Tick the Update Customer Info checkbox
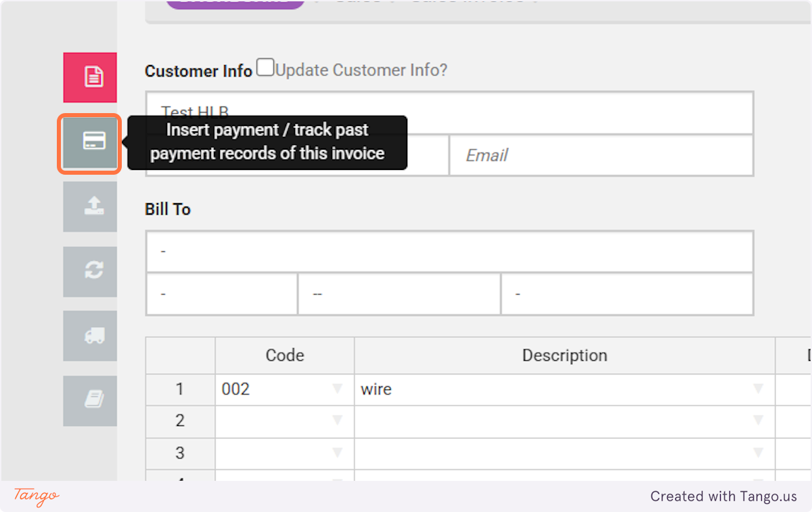The image size is (812, 512). tap(265, 68)
